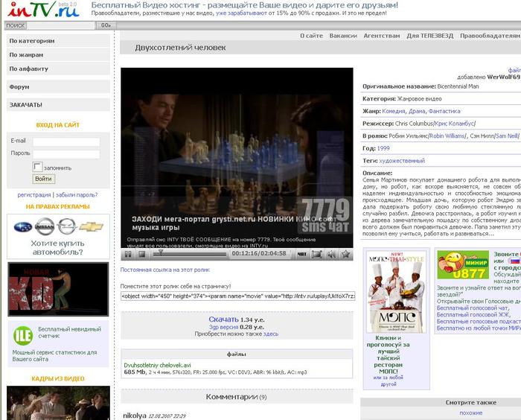
Task: Click the Robin Williams actor link
Action: (447, 136)
